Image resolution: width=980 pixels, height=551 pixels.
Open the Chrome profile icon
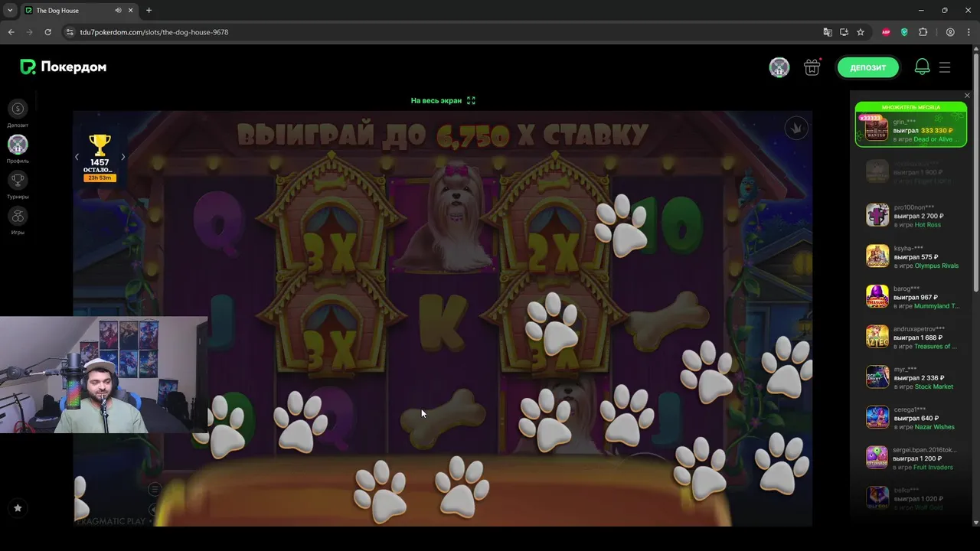tap(950, 32)
